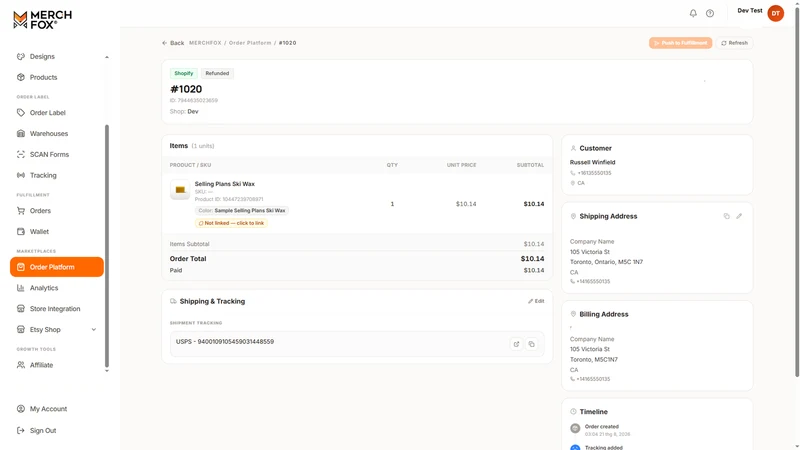Click Push to Fulfillment button
Image resolution: width=800 pixels, height=450 pixels.
tap(681, 43)
